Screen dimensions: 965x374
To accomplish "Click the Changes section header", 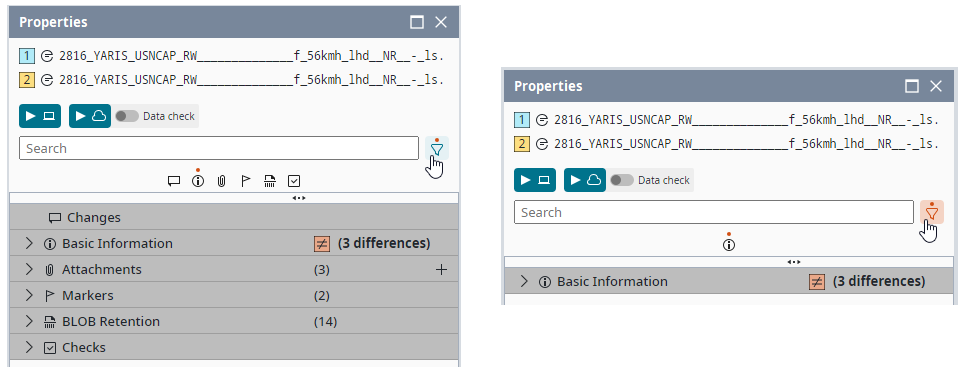I will [x=234, y=217].
